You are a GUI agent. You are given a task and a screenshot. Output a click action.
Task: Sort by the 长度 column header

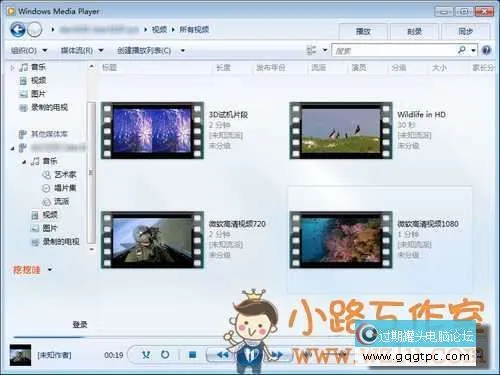click(x=223, y=68)
